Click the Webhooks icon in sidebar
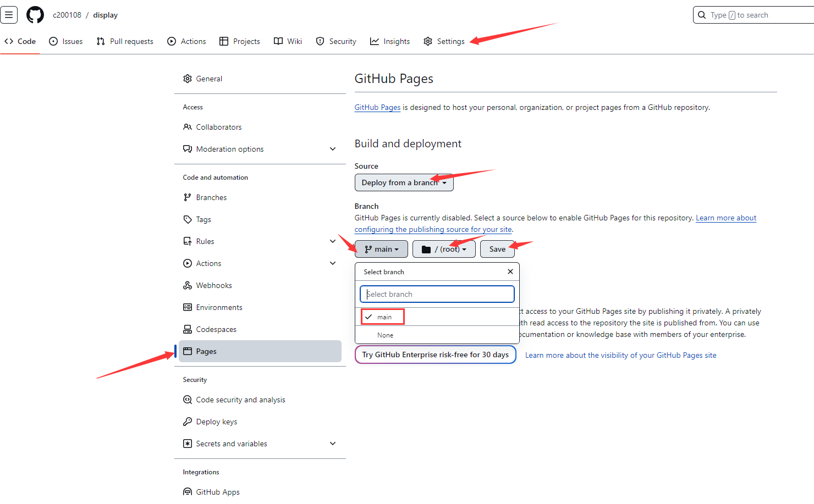Screen dimensions: 814x504 (x=188, y=285)
